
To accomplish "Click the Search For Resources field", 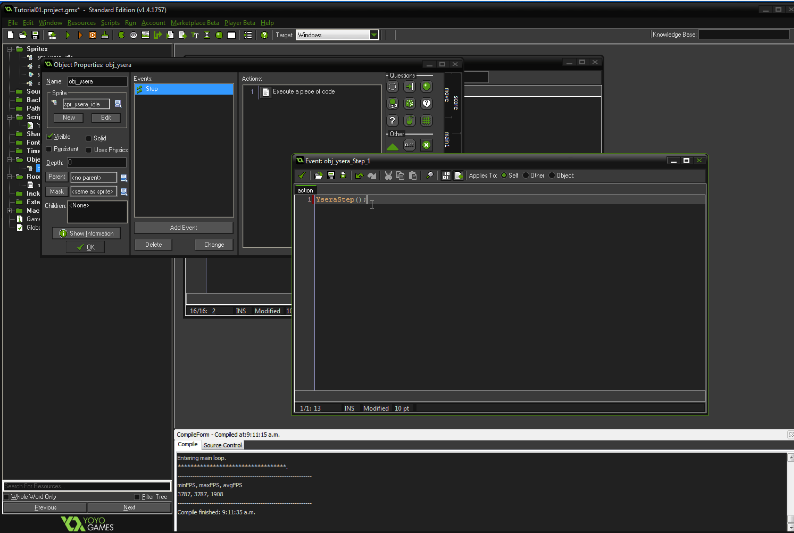I will tap(87, 485).
